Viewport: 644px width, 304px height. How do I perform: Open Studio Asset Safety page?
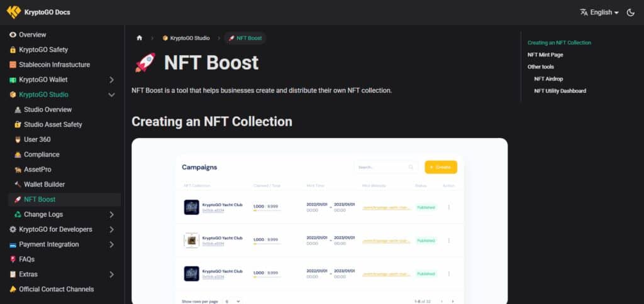coord(53,125)
